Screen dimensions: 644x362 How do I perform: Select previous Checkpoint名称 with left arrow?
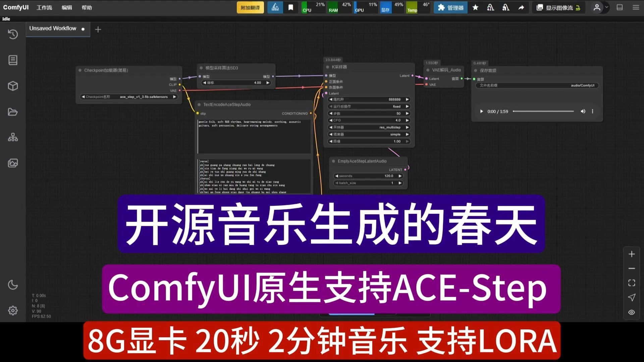point(83,97)
